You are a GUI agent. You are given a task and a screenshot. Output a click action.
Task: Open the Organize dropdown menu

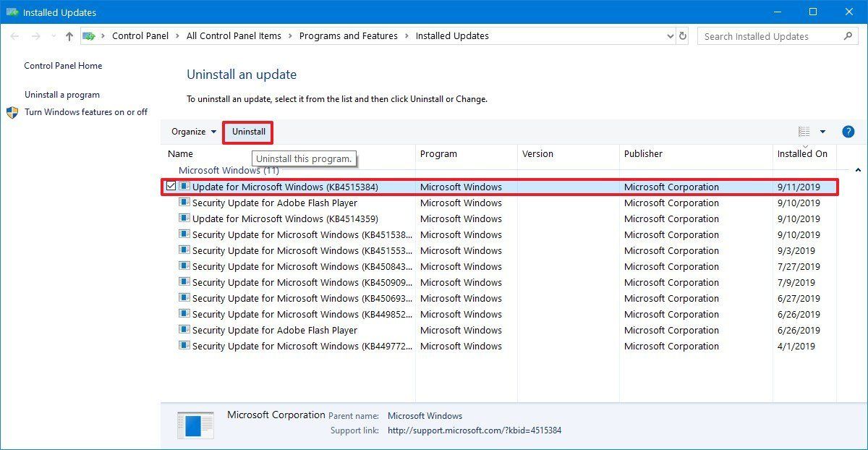(x=191, y=132)
